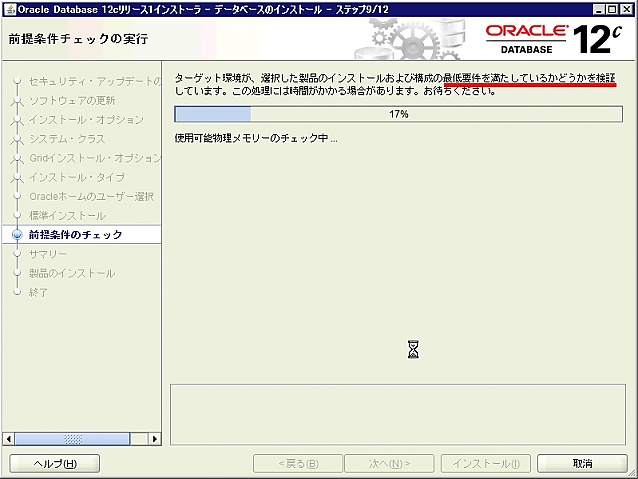The height and width of the screenshot is (479, 638).
Task: Click the Help button ヘルプ(H)
Action: point(55,463)
